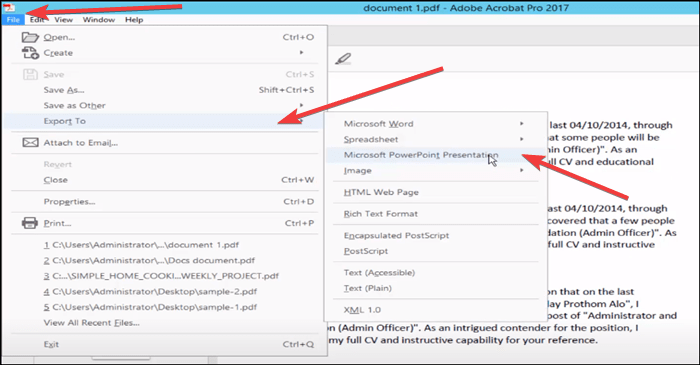Viewport: 700px width, 365px height.
Task: Click View All Recent Files...
Action: pos(92,323)
